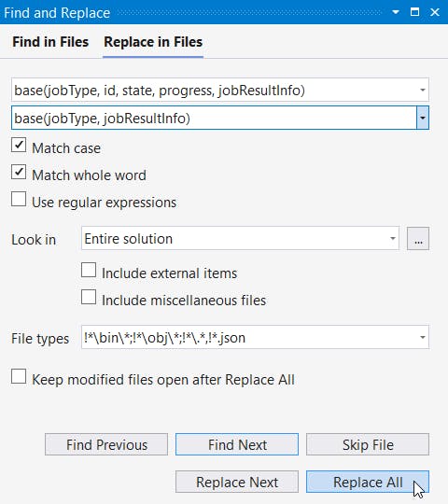Enable Keep modified files open after Replace All

[19, 376]
